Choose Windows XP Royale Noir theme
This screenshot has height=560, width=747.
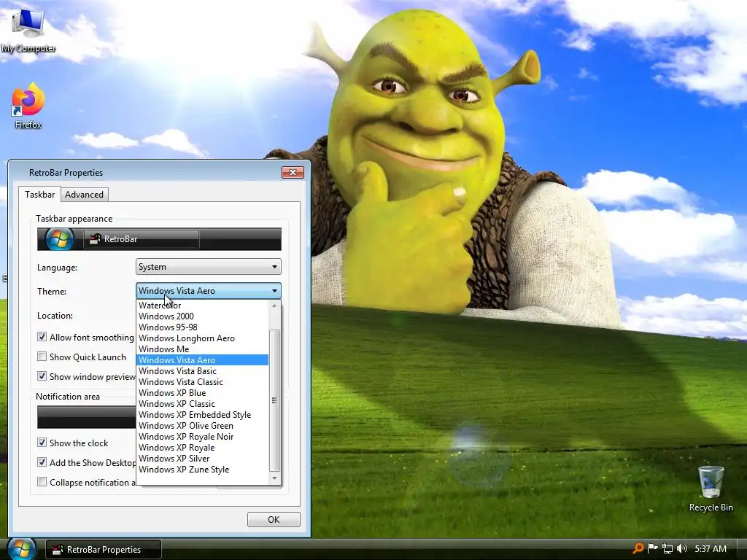point(203,437)
